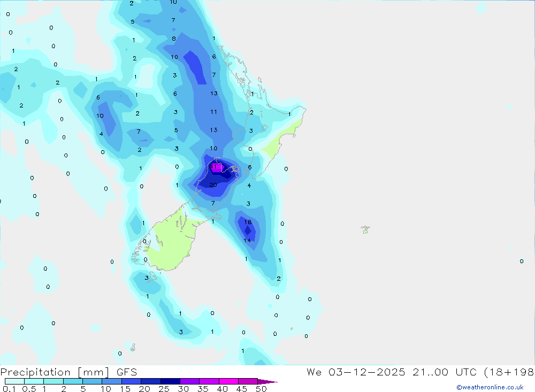Image resolution: width=535 pixels, height=392 pixels.
Task: Click the legend arrow tip above 50 mm
Action: 268,381
